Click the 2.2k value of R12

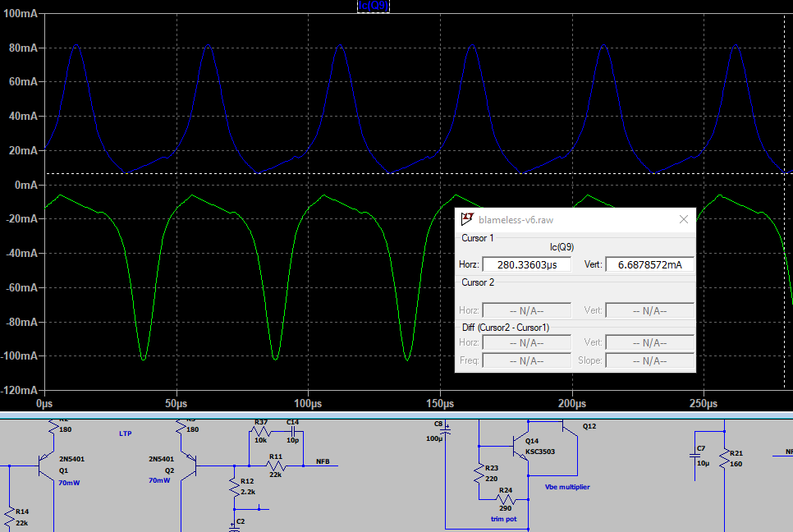pyautogui.click(x=248, y=492)
